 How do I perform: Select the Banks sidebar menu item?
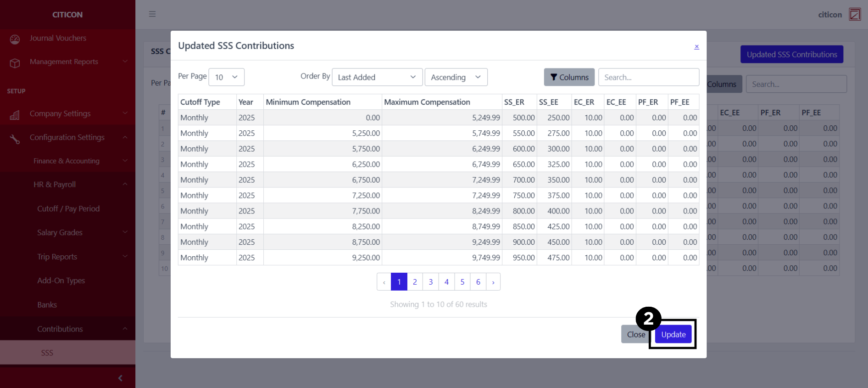click(x=47, y=305)
